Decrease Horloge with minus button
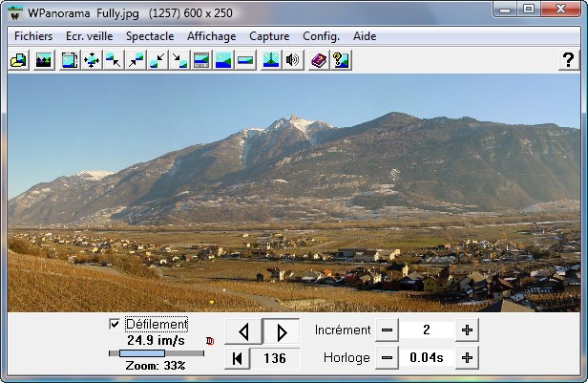 [387, 358]
